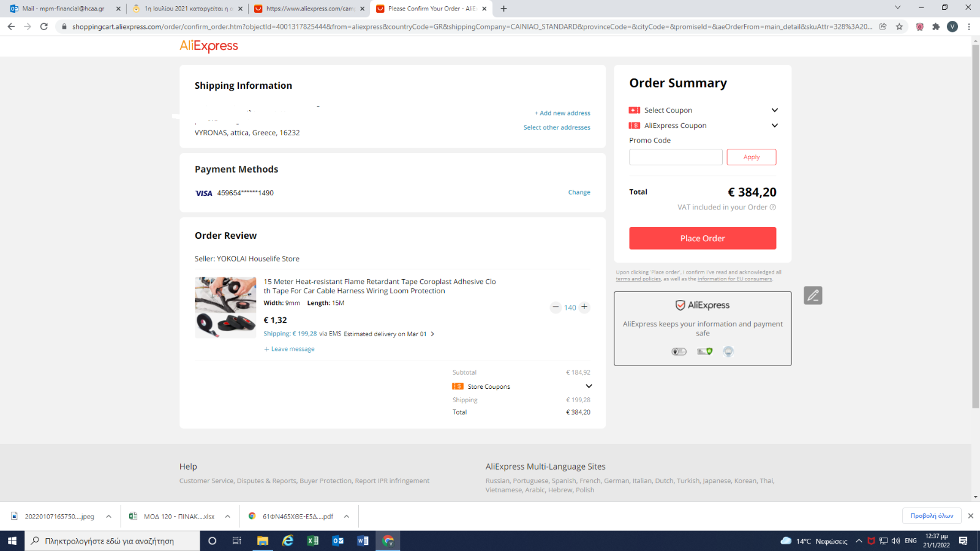This screenshot has height=551, width=980.
Task: Click into Promo Code input field
Action: (676, 157)
